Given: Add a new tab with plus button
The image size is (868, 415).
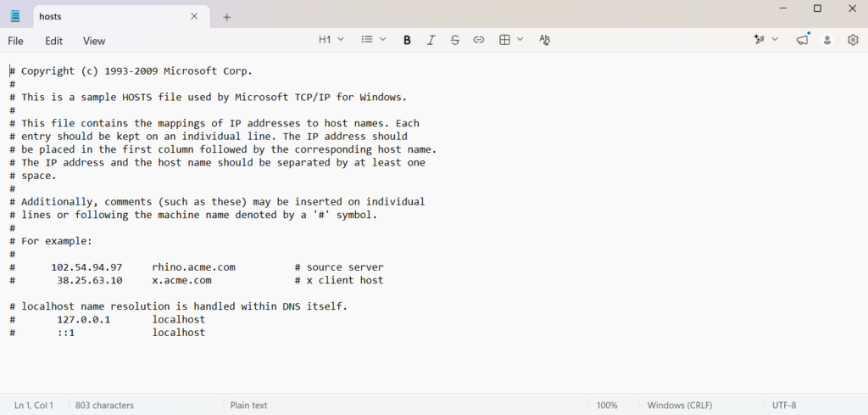Looking at the screenshot, I should point(226,17).
